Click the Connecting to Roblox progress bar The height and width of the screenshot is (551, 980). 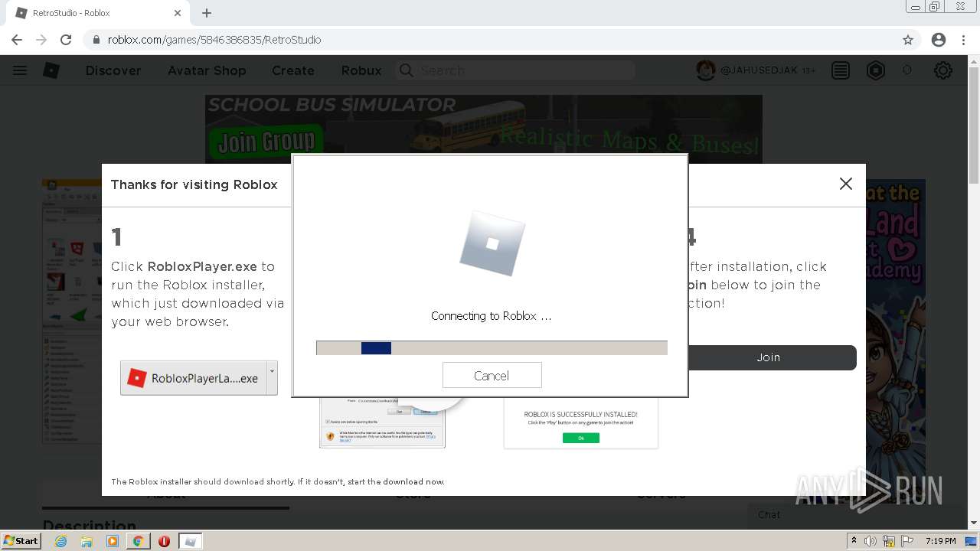point(492,348)
